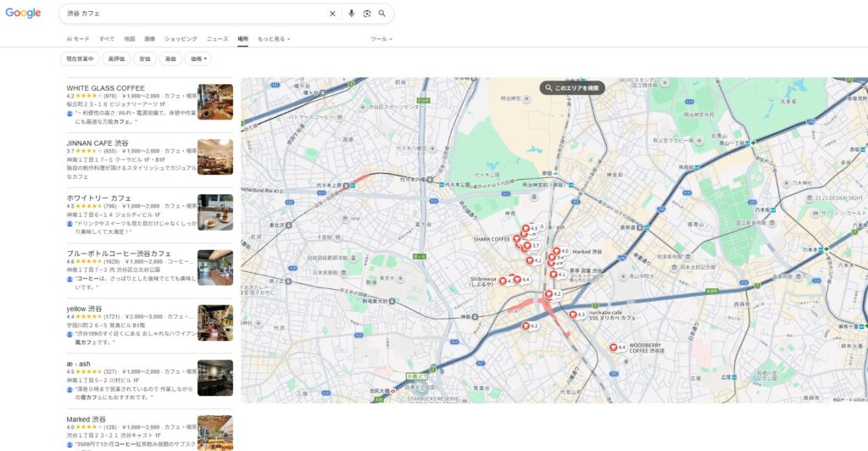Screen dimensions: 868x451
Task: Select the 4.4 pin beside Shibrewya
Action: click(517, 280)
